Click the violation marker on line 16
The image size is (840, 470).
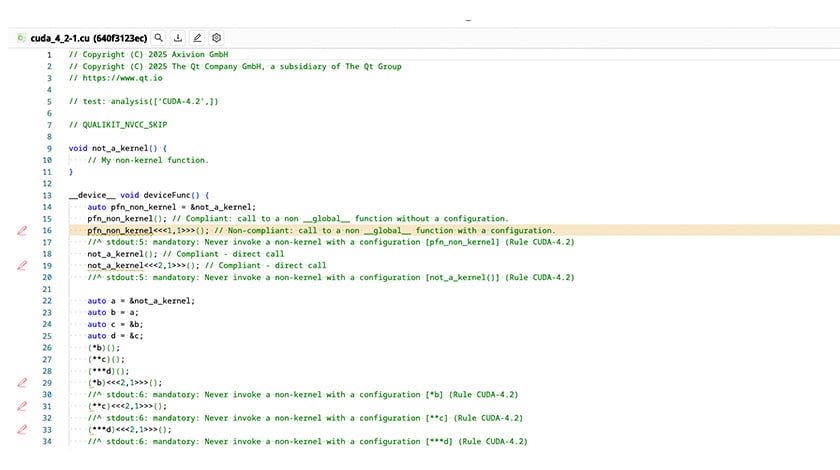click(x=22, y=230)
